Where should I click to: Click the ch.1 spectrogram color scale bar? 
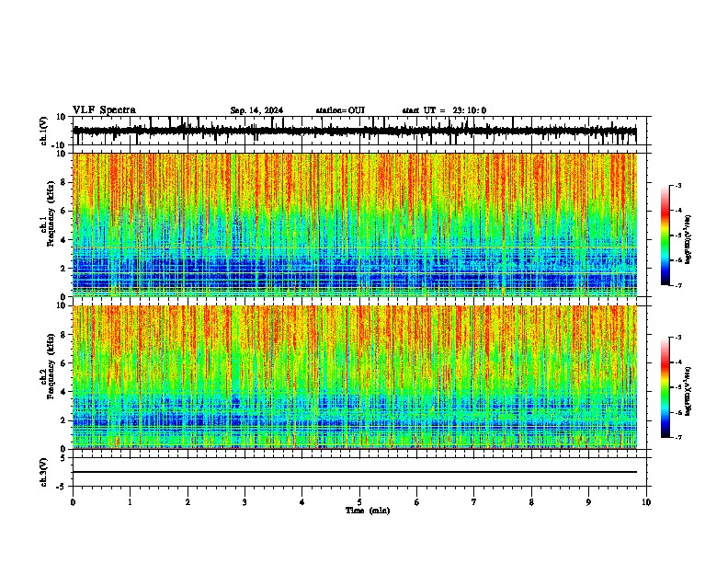[x=665, y=236]
